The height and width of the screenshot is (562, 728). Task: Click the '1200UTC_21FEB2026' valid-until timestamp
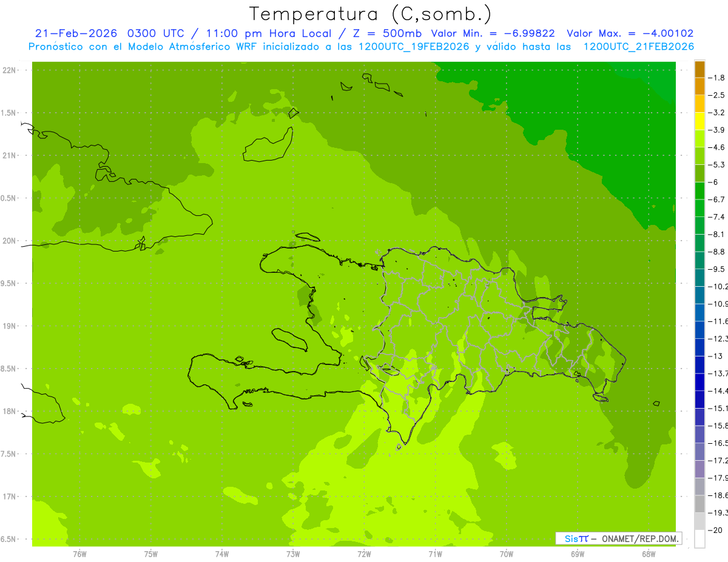coord(638,47)
